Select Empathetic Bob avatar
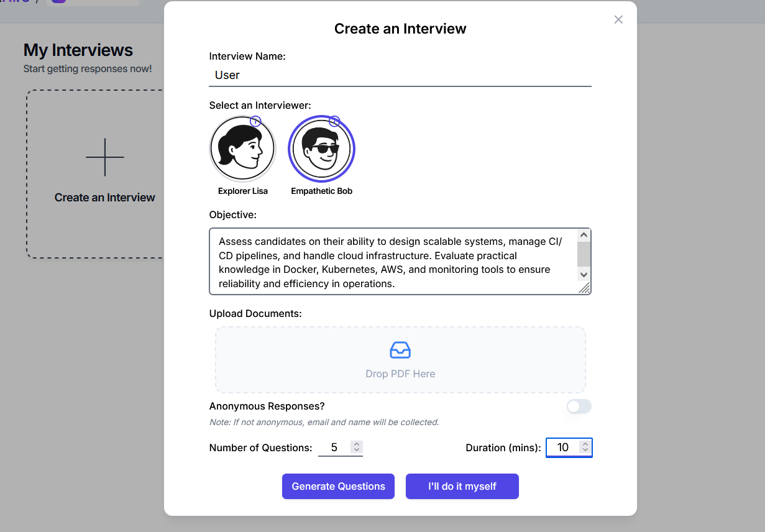The image size is (765, 532). pos(321,150)
